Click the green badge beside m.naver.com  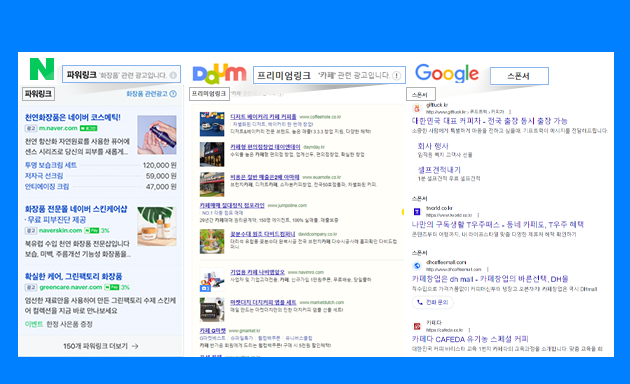88,128
